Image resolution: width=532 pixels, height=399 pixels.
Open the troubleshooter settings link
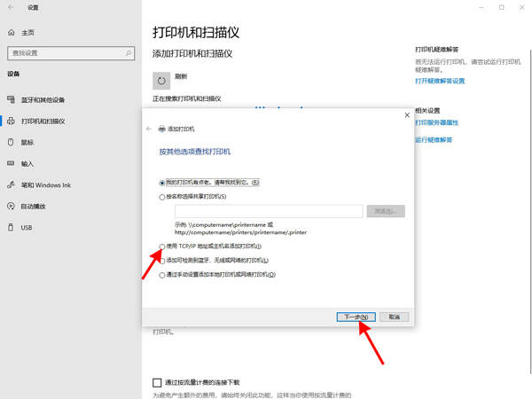click(x=440, y=81)
